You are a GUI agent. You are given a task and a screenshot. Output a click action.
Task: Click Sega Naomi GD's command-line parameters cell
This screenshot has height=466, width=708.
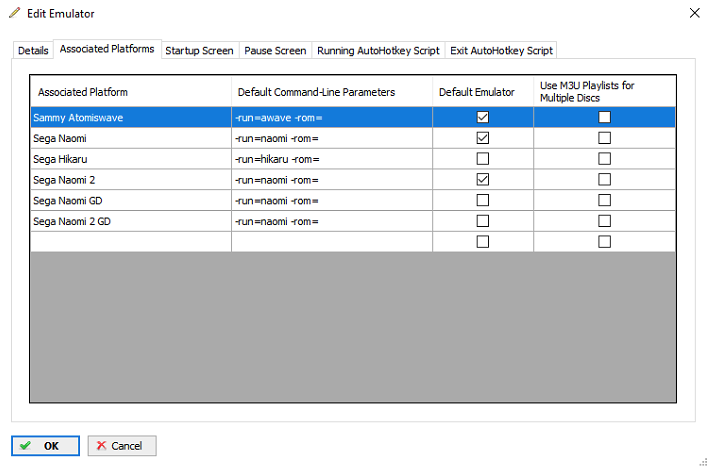(x=332, y=200)
